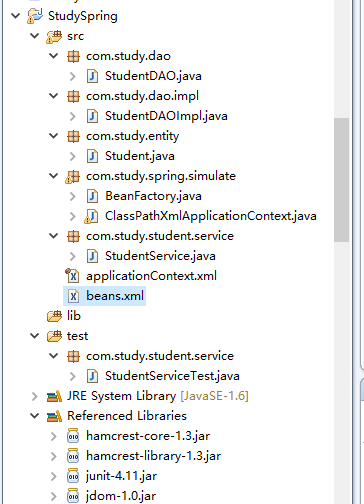The height and width of the screenshot is (504, 364).
Task: Expand the JRE System Library node
Action: (x=35, y=396)
